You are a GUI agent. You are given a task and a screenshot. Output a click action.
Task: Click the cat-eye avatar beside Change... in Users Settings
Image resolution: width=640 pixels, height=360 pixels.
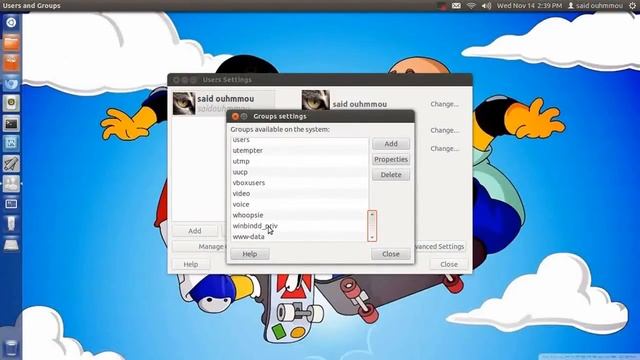[x=316, y=100]
